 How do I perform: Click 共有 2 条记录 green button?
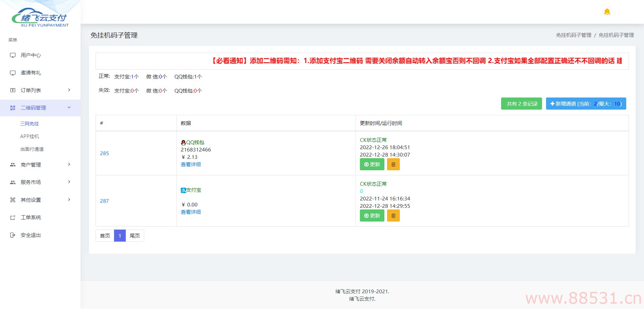522,104
